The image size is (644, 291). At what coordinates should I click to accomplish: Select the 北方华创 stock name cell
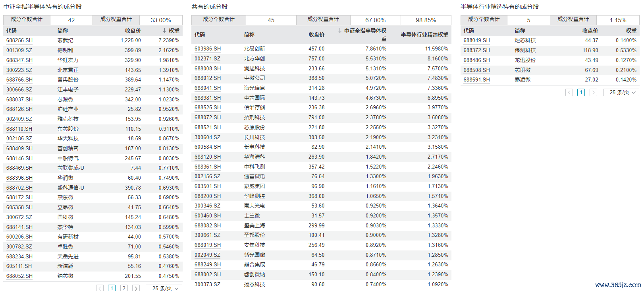tap(255, 58)
